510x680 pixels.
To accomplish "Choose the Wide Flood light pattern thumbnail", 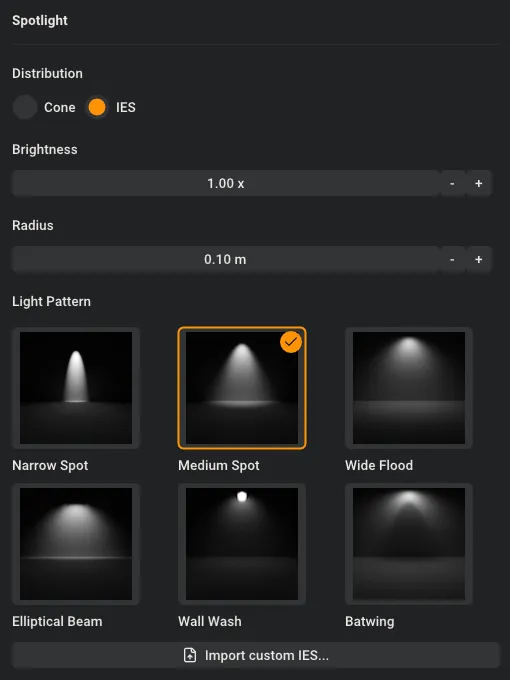I will [409, 388].
